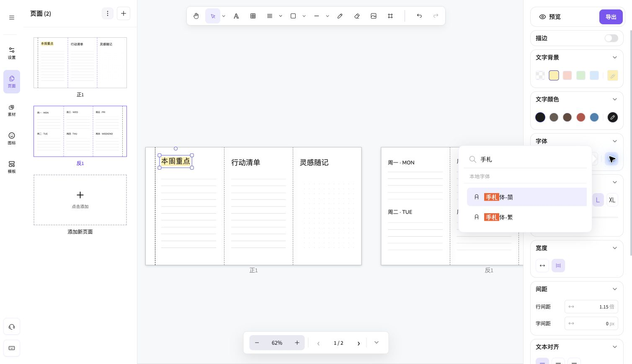Click the 导出 export button
The height and width of the screenshot is (364, 632).
click(x=611, y=17)
